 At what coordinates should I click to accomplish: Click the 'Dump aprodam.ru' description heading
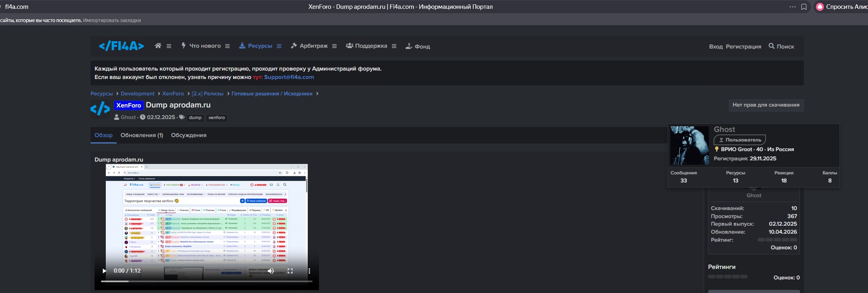119,160
